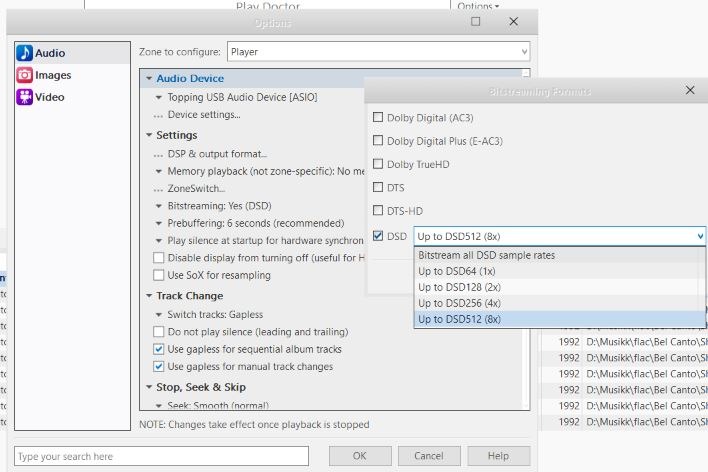Click the Cancel button

[x=429, y=456]
